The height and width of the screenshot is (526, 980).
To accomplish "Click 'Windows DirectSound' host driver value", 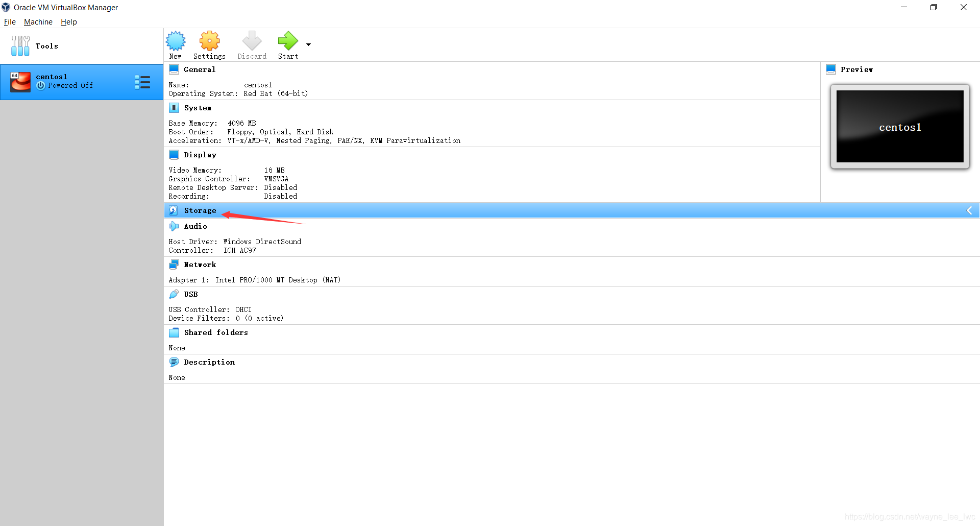I will click(262, 242).
